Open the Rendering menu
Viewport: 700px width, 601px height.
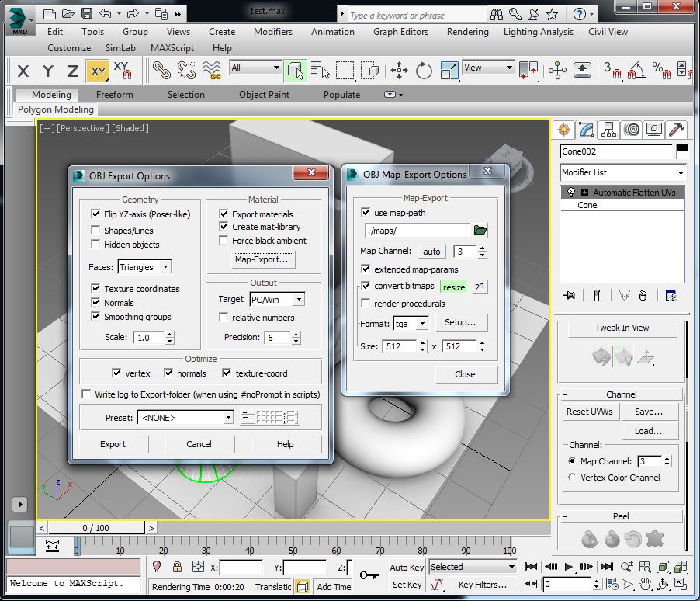(x=467, y=32)
